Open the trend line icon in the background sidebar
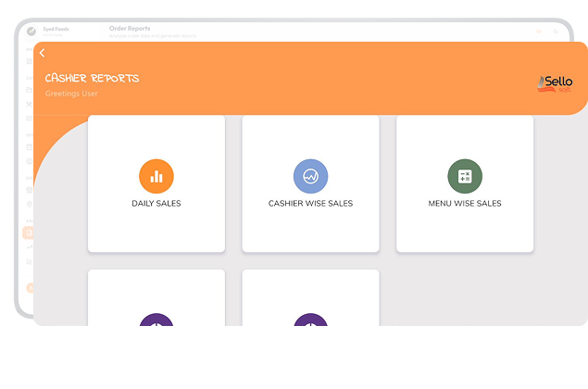 [x=30, y=247]
